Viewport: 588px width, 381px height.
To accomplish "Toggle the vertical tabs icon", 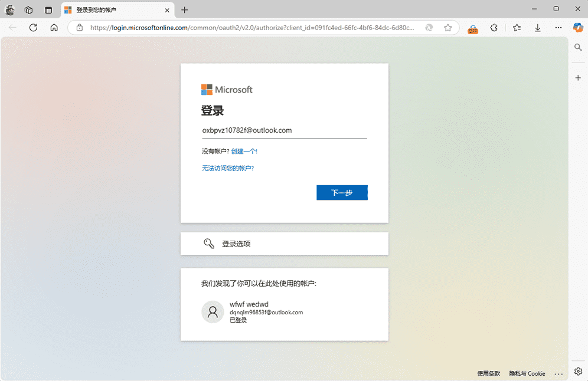I will tap(48, 10).
